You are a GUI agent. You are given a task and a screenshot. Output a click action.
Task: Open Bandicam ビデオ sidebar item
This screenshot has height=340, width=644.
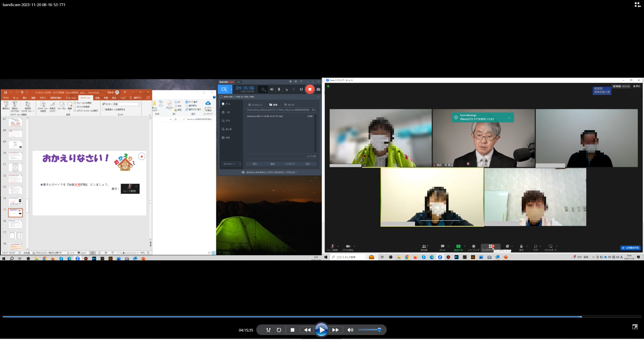(226, 121)
